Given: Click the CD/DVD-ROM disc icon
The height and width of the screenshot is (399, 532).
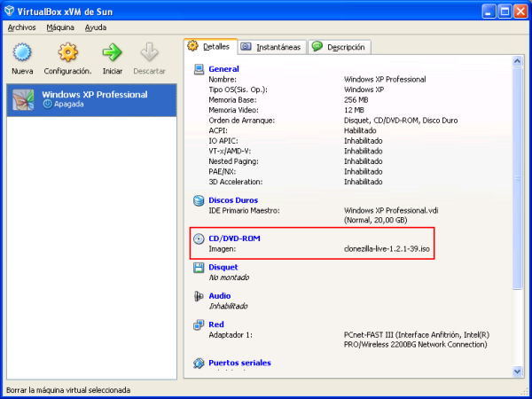Looking at the screenshot, I should 199,239.
